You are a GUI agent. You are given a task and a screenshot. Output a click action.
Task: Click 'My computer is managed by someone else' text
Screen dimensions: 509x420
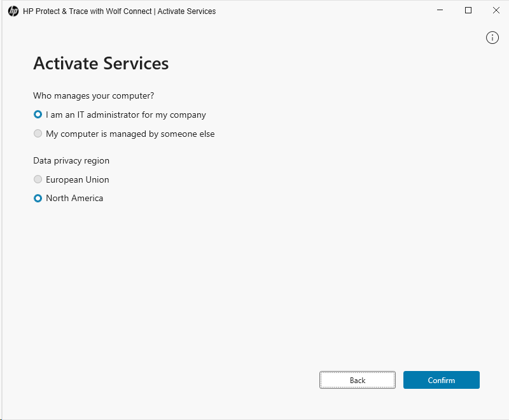click(130, 134)
